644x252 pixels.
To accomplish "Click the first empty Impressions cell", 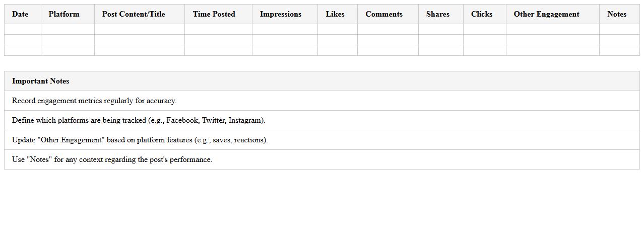I will pyautogui.click(x=285, y=29).
